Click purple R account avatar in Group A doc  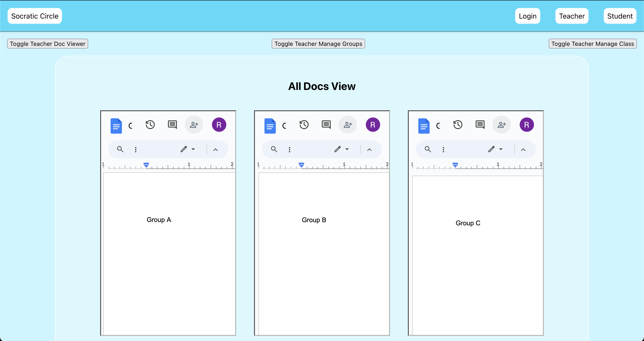219,125
